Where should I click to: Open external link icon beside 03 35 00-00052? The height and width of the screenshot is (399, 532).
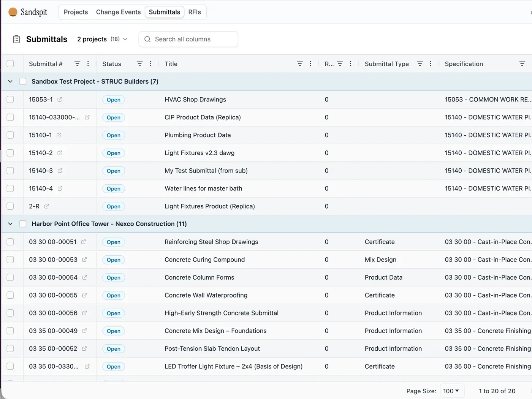pyautogui.click(x=84, y=348)
